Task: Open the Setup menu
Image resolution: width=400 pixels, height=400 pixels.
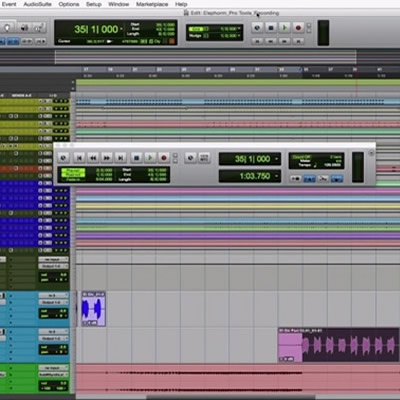Action: tap(94, 4)
